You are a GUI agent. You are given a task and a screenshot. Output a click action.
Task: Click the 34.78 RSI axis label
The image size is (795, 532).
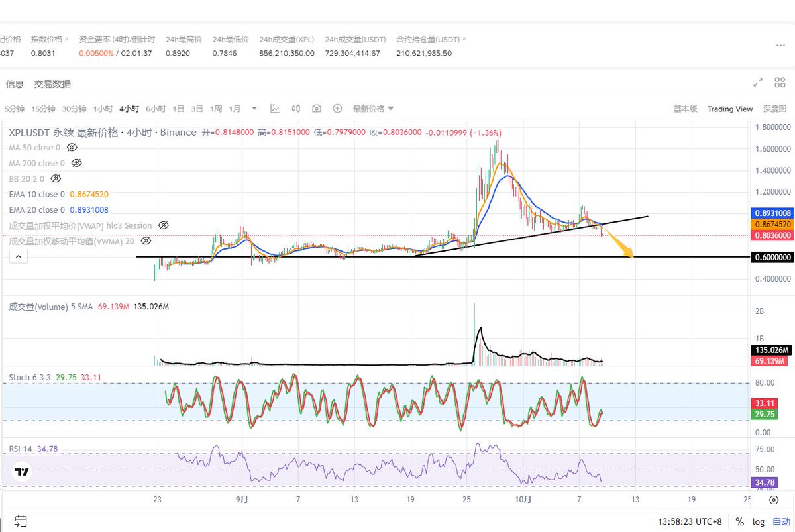(x=765, y=482)
